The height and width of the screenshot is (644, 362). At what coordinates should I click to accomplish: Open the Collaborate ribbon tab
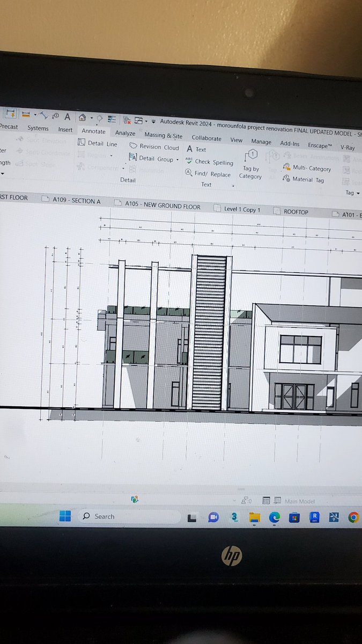coord(206,138)
